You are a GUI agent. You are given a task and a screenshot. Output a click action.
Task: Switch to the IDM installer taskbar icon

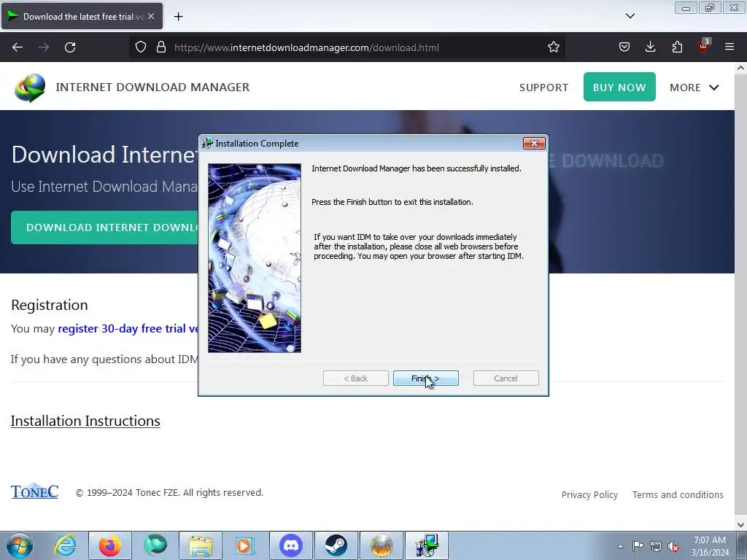click(426, 545)
